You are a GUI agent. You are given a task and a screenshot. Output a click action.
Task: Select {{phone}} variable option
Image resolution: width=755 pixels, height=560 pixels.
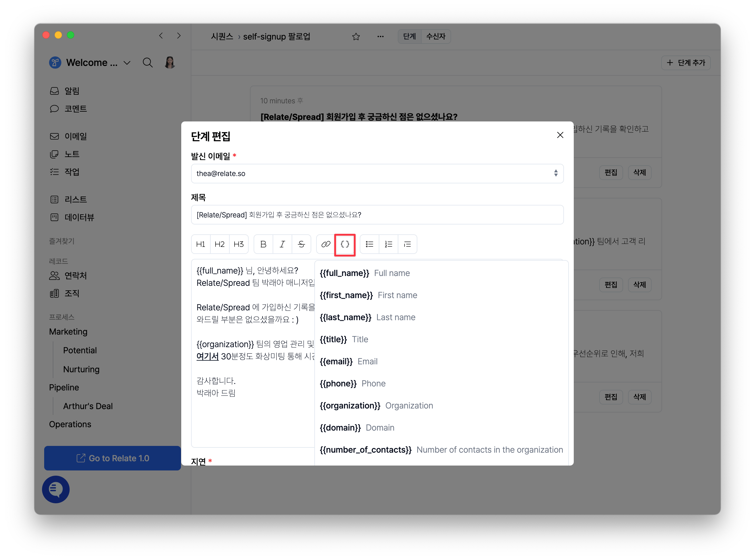point(442,383)
